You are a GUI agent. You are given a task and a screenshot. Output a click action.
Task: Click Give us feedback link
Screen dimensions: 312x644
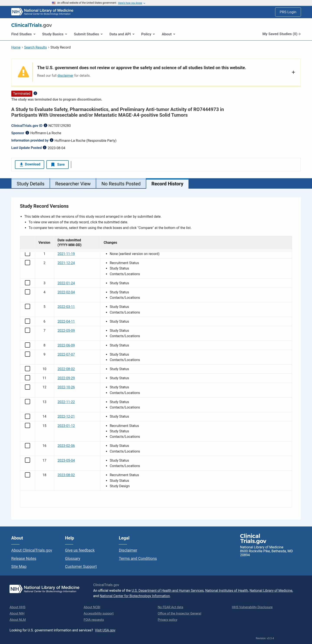coord(80,550)
